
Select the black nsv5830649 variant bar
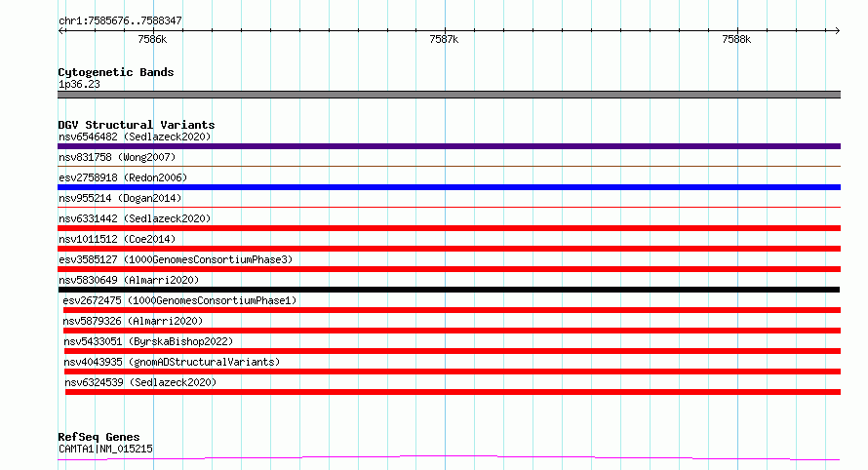pyautogui.click(x=449, y=290)
